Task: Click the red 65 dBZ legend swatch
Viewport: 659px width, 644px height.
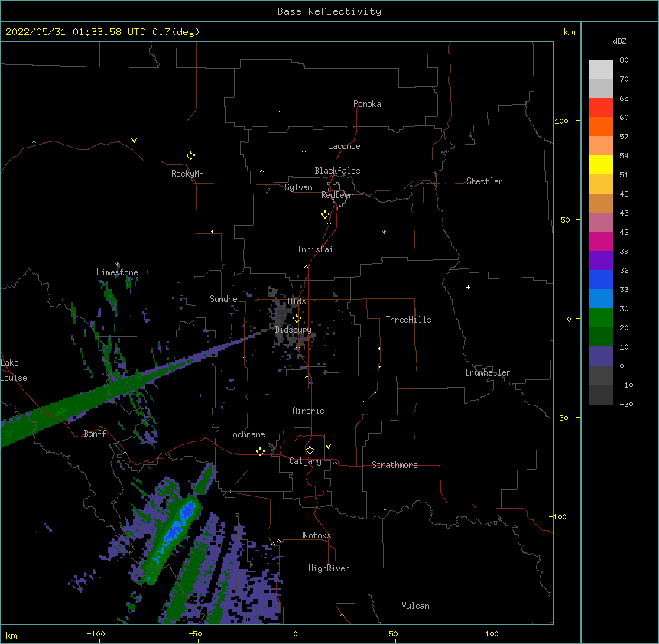Action: pos(601,107)
